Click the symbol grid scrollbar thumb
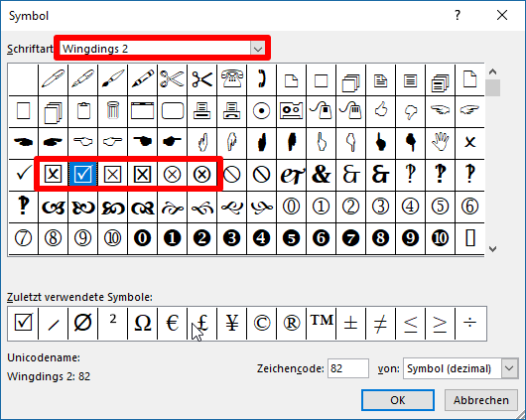 [x=492, y=88]
